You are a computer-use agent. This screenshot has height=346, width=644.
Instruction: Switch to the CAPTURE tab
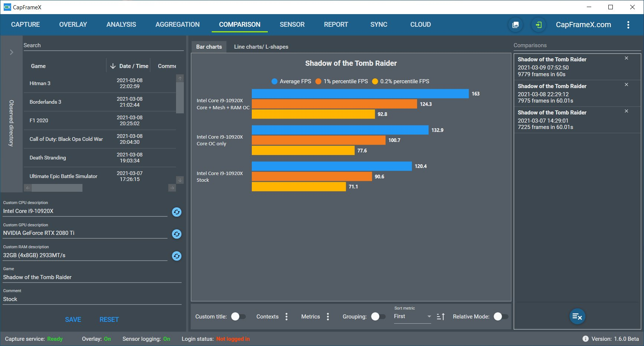25,25
